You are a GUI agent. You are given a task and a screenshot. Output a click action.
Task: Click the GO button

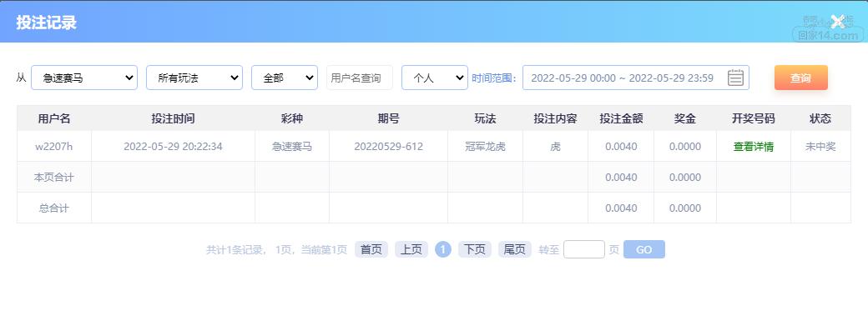pyautogui.click(x=643, y=250)
